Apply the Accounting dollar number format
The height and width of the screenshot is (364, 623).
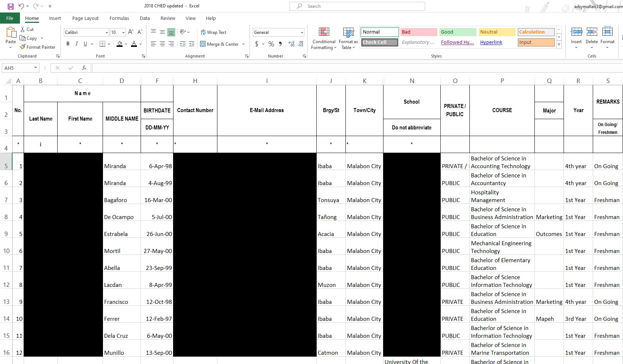point(257,44)
